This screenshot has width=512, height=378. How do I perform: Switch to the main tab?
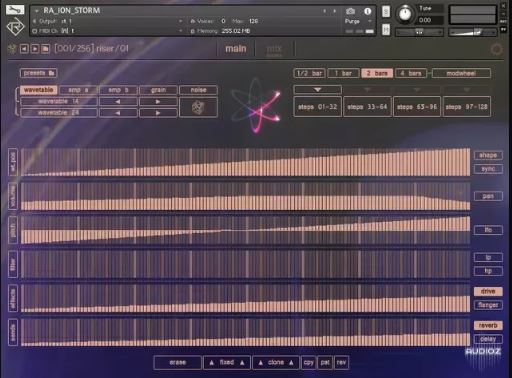click(x=236, y=49)
